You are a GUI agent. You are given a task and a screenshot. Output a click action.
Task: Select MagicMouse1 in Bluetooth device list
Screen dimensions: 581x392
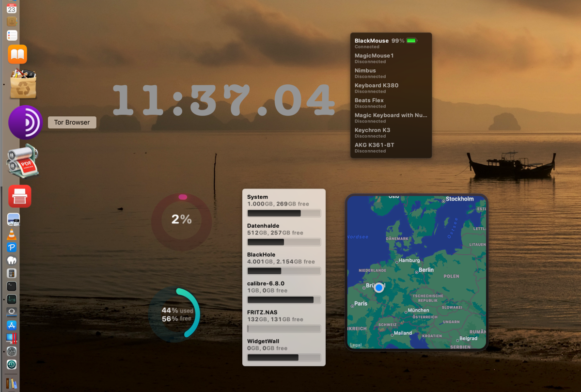(391, 58)
